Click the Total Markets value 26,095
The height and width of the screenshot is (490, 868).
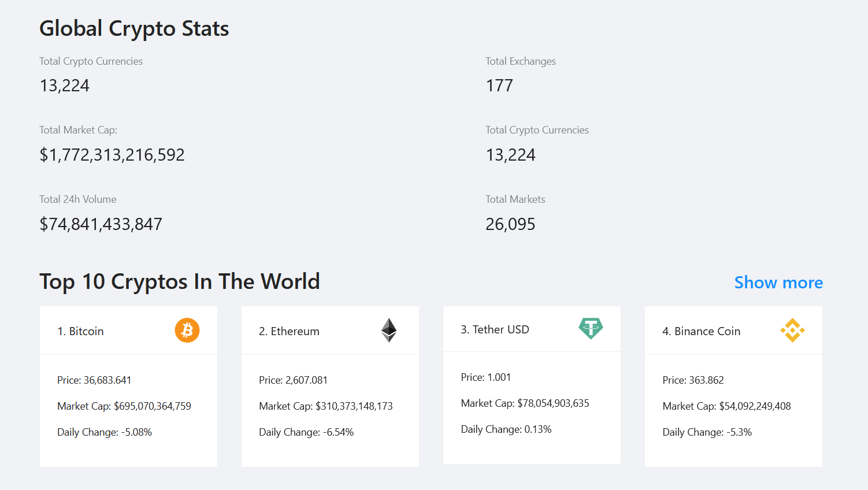click(x=510, y=224)
